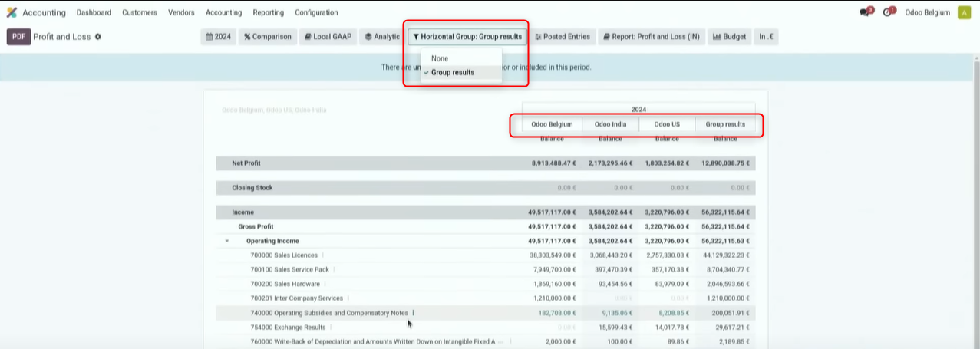The height and width of the screenshot is (349, 980).
Task: Open the Accounting menu in the navbar
Action: click(x=223, y=12)
